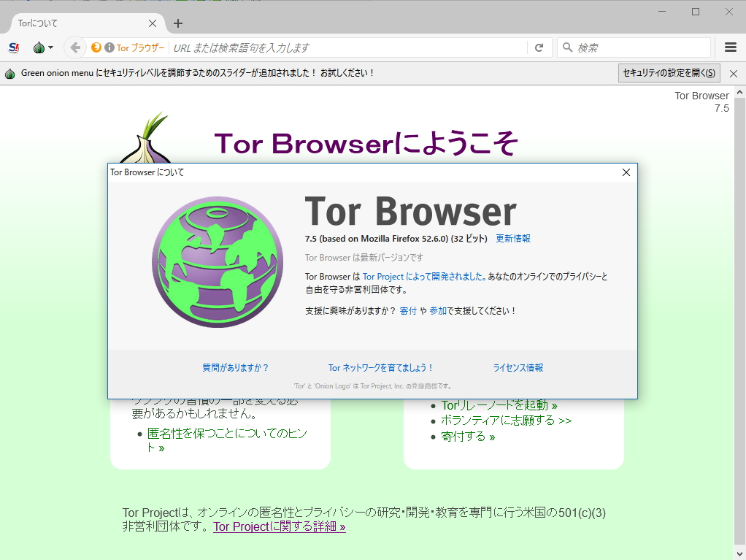Click the forward navigation arrow
The height and width of the screenshot is (560, 746).
(93, 47)
